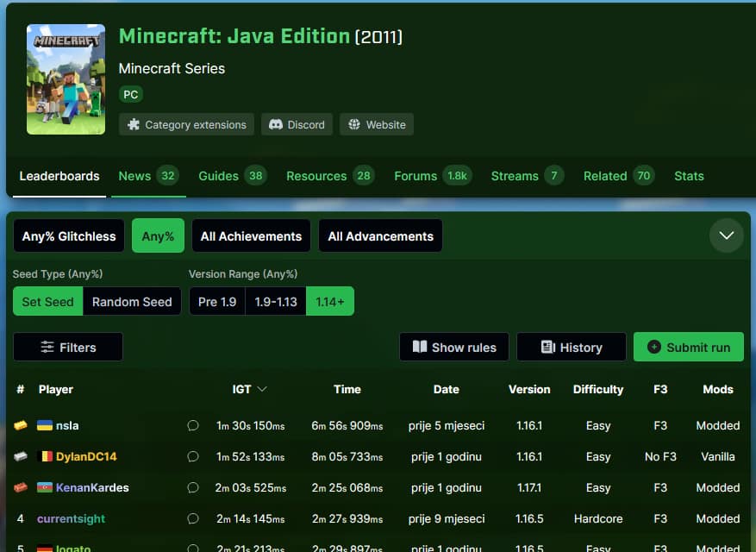The width and height of the screenshot is (756, 552).
Task: Click the bronze third-place trophy icon
Action: pyautogui.click(x=21, y=487)
